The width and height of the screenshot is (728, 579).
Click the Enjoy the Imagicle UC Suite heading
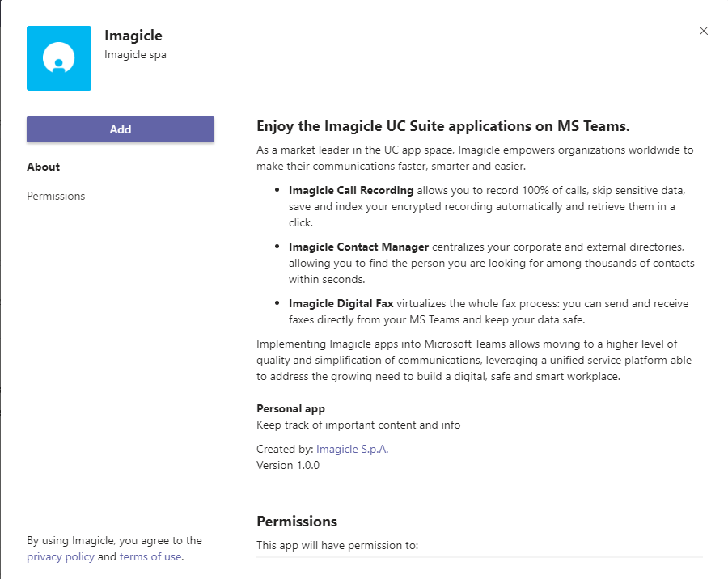(x=442, y=126)
